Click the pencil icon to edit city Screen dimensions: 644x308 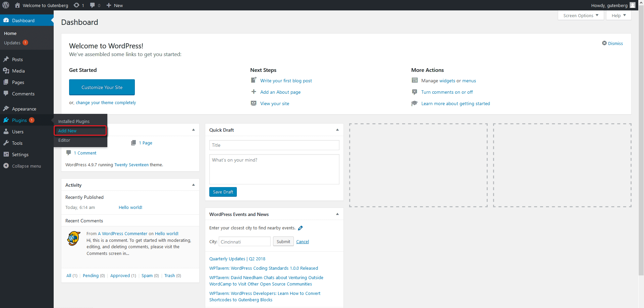(x=301, y=228)
